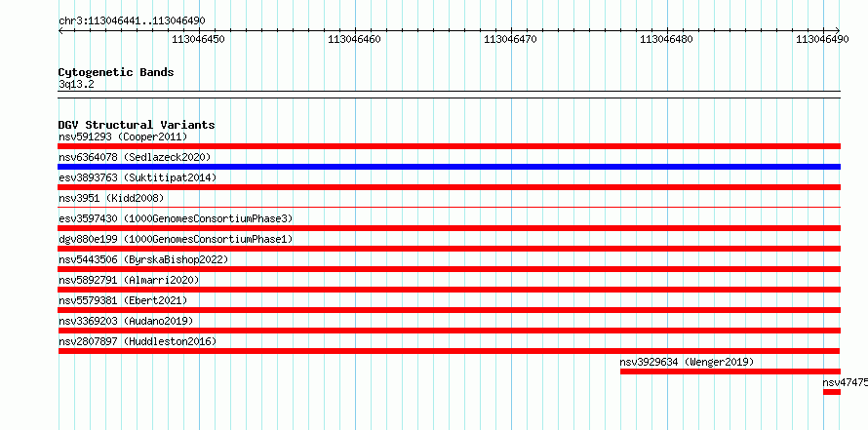Click the right arrowhead of the ruler

838,30
